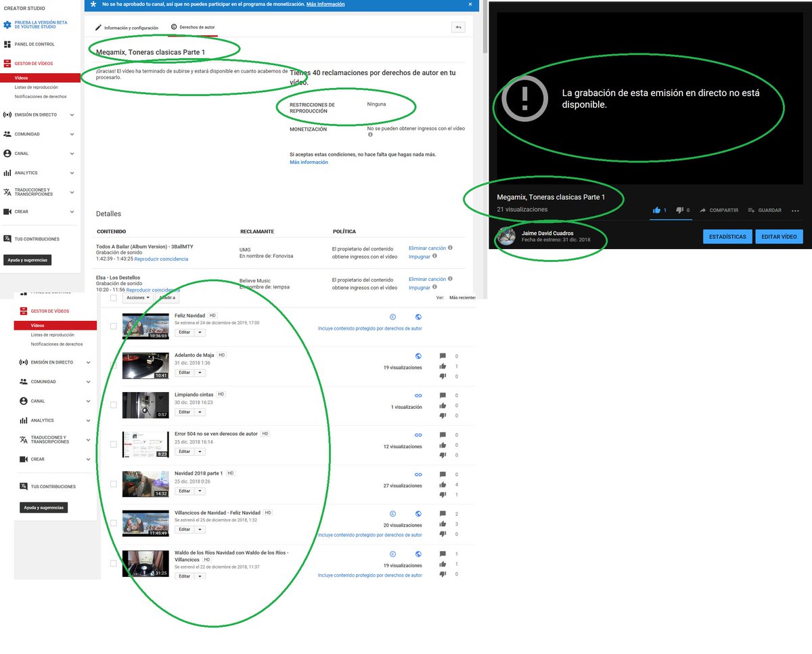Click the globe icon on Feliz Navidad row
The height and width of the screenshot is (654, 812).
point(418,316)
